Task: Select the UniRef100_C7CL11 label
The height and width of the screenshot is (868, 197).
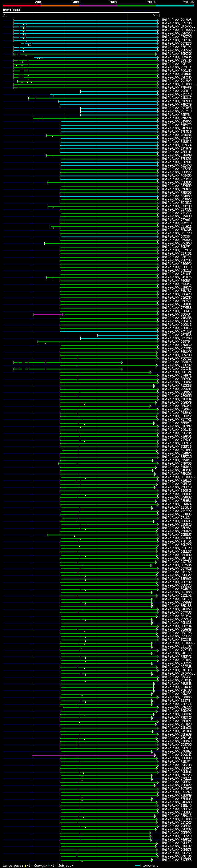Action: pyautogui.click(x=177, y=779)
